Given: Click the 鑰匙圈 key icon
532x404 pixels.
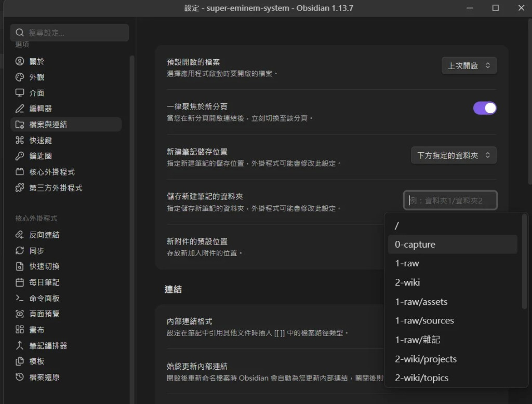Looking at the screenshot, I should point(20,156).
